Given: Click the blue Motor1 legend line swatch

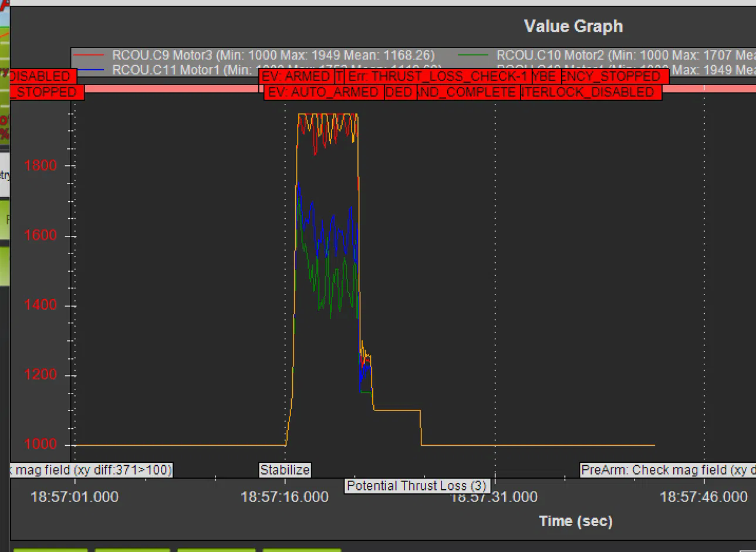Looking at the screenshot, I should click(x=91, y=70).
